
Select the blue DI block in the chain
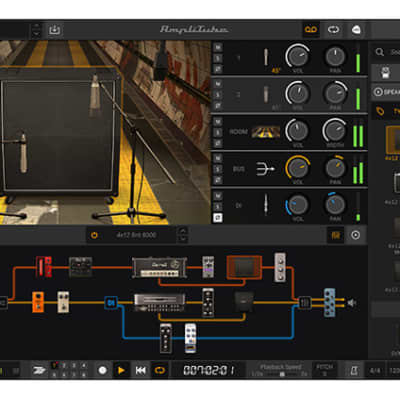[111, 303]
